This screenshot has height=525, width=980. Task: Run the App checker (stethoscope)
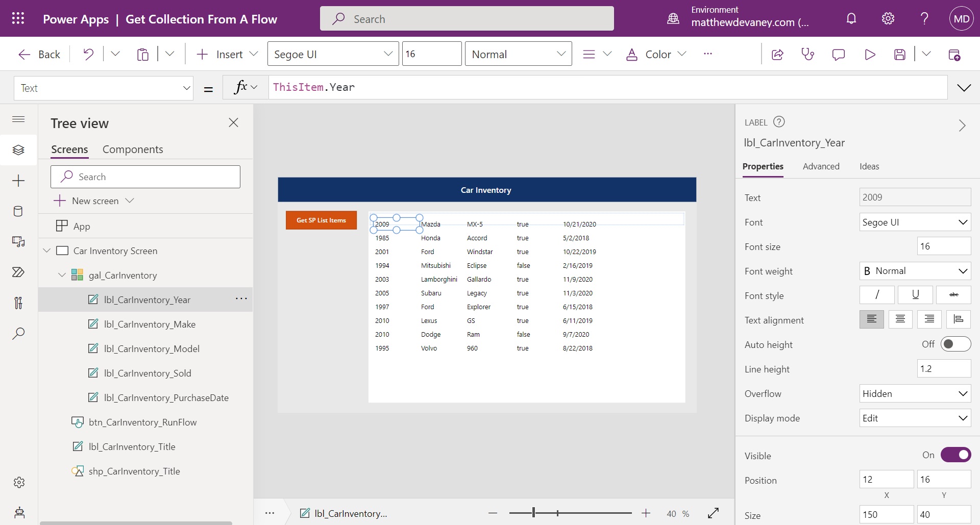pos(808,54)
